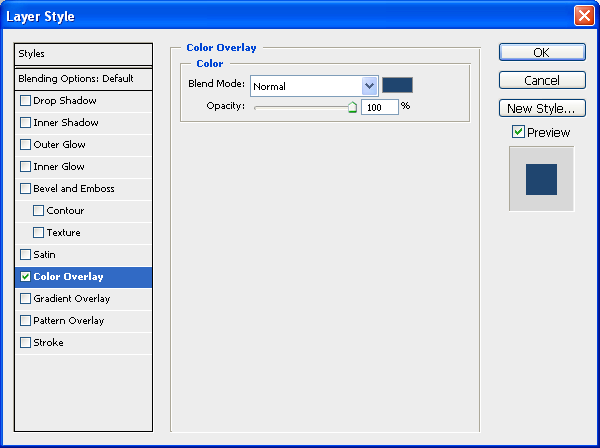Open the Styles panel entry
Viewport: 600px width, 448px height.
[83, 54]
